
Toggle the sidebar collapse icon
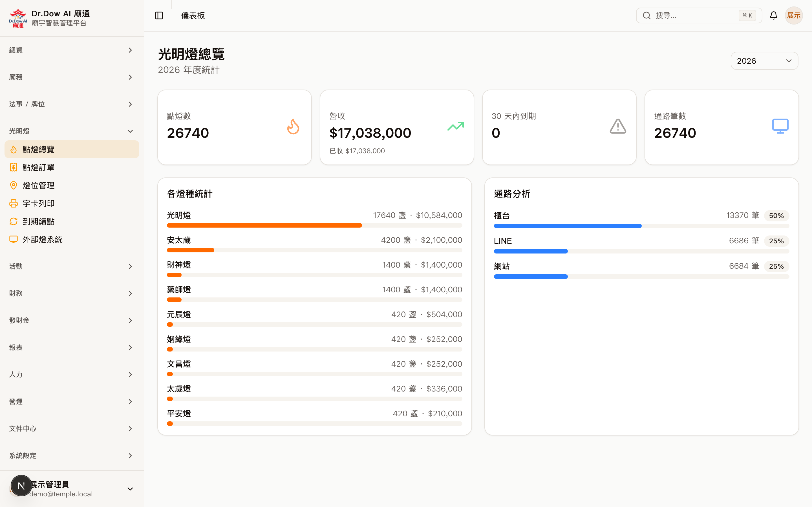click(159, 15)
